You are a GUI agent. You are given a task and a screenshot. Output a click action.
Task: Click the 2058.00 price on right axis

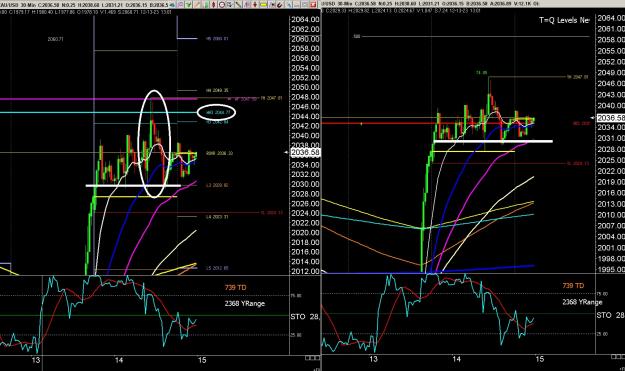point(611,40)
